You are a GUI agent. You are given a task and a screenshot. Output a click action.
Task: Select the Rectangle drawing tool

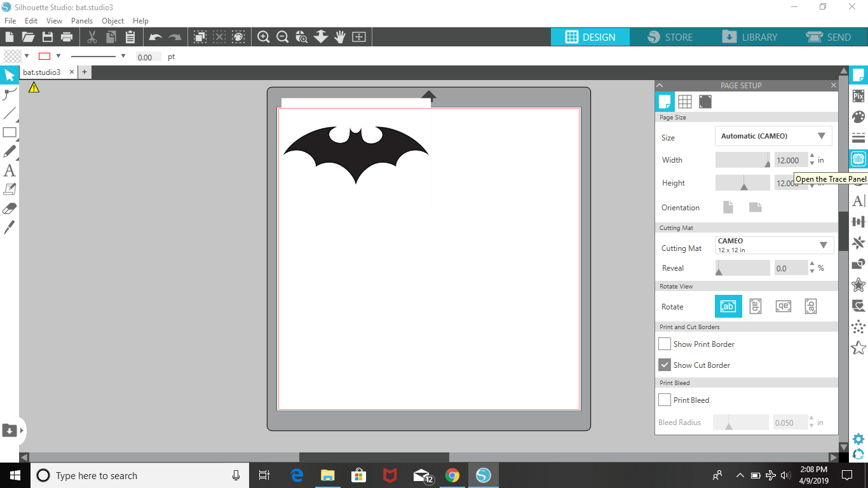[x=10, y=133]
